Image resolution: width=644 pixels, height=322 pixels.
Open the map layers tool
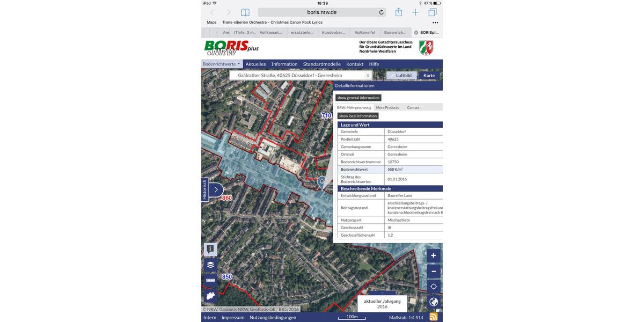[x=210, y=265]
